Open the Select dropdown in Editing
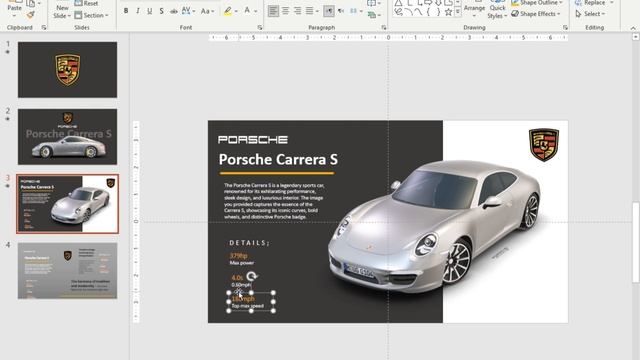 click(590, 14)
